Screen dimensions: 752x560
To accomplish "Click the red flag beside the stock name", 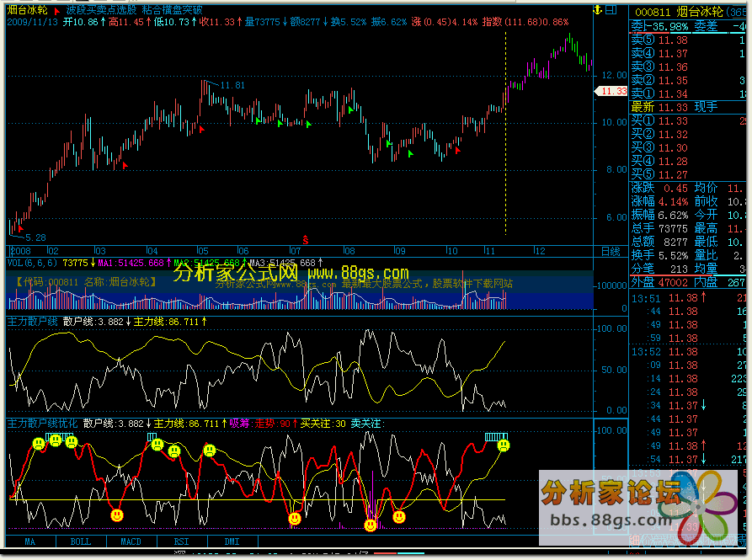I will (x=56, y=11).
